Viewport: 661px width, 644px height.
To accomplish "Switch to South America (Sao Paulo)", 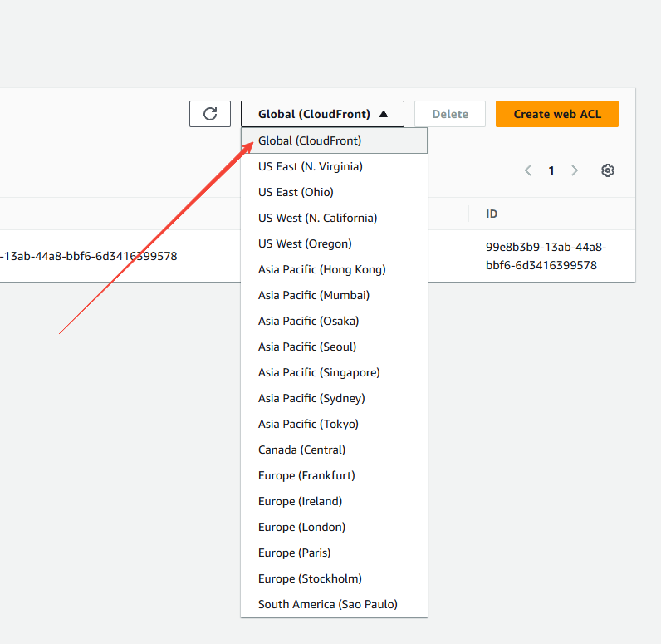I will click(x=327, y=604).
